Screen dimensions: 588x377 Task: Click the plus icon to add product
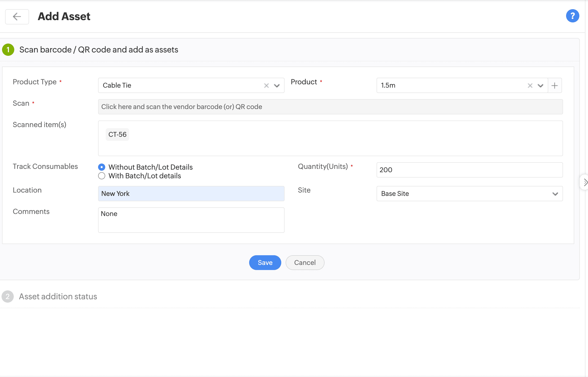[555, 86]
